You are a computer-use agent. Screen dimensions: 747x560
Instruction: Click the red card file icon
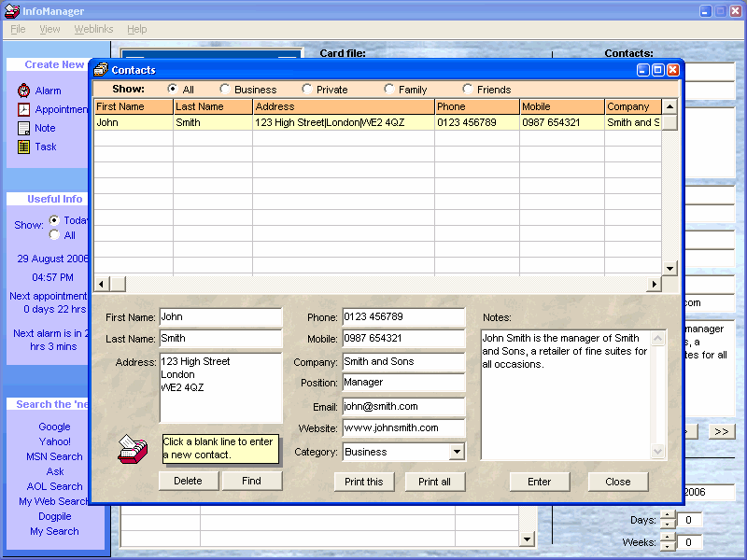(x=133, y=449)
